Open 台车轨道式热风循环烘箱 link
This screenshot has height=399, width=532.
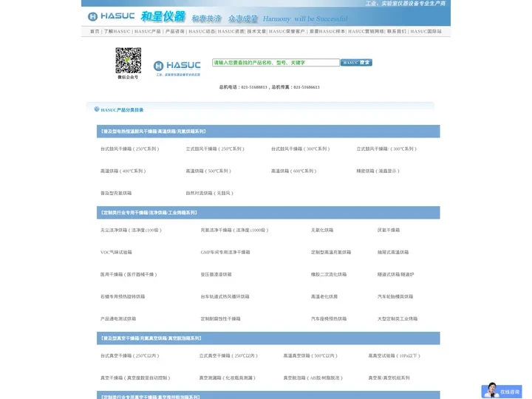[x=225, y=296]
